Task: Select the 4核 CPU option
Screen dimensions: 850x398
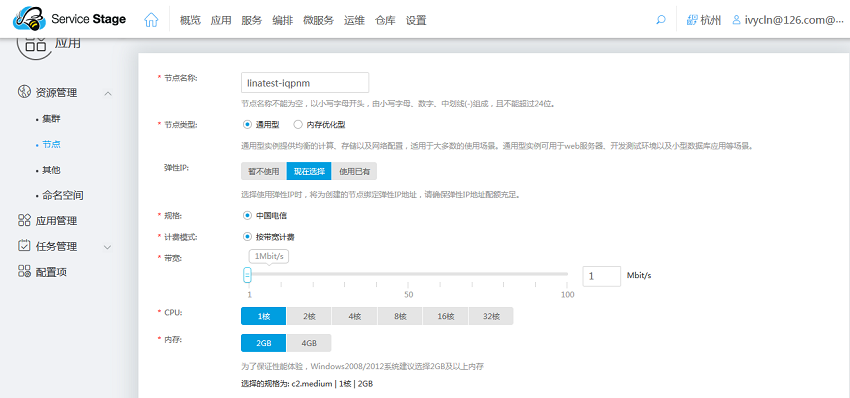Action: (x=355, y=316)
